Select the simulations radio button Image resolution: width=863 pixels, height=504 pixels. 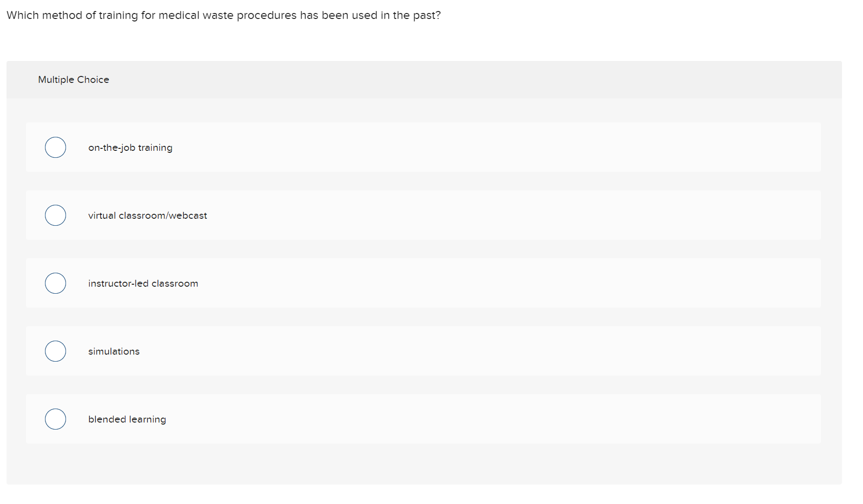(x=55, y=351)
